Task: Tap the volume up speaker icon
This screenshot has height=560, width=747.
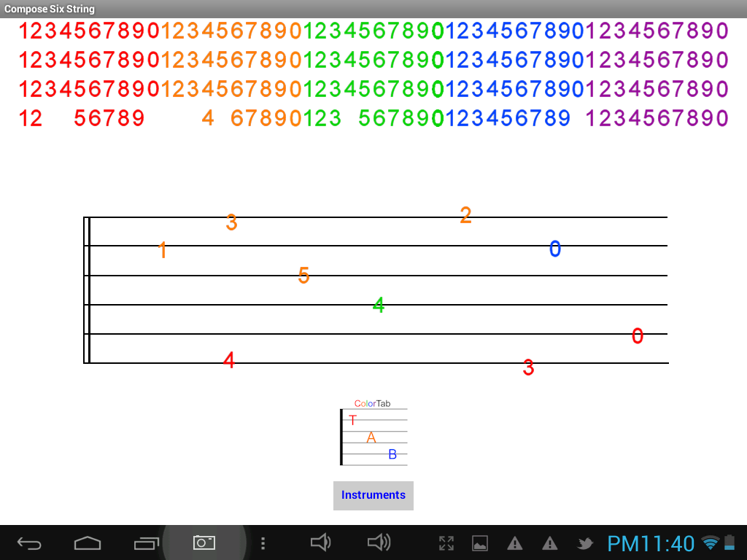Action: pos(379,542)
